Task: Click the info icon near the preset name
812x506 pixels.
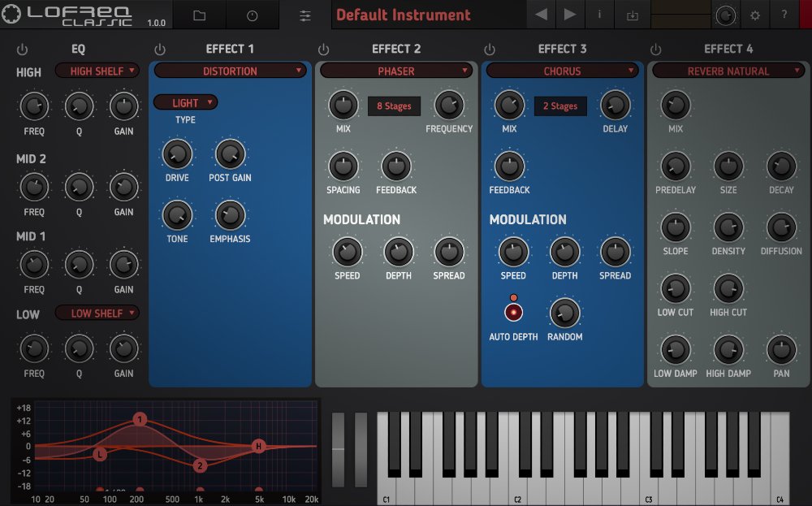Action: (599, 14)
